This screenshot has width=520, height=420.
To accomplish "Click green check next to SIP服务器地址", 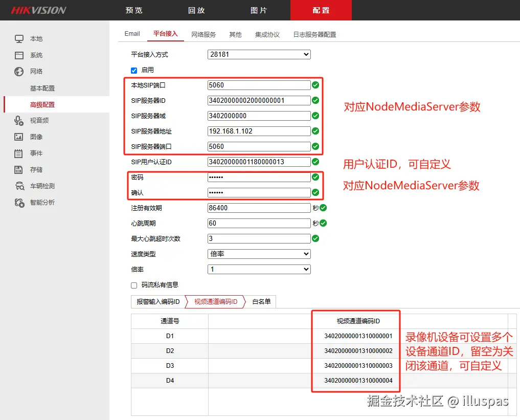I will (315, 131).
